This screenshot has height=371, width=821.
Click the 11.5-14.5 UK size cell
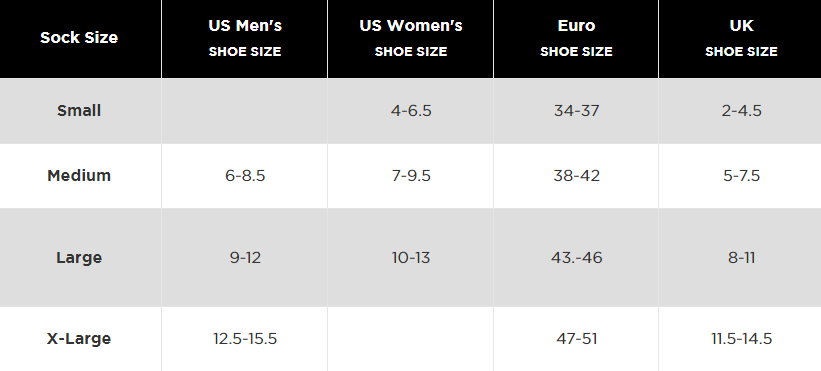coord(741,339)
